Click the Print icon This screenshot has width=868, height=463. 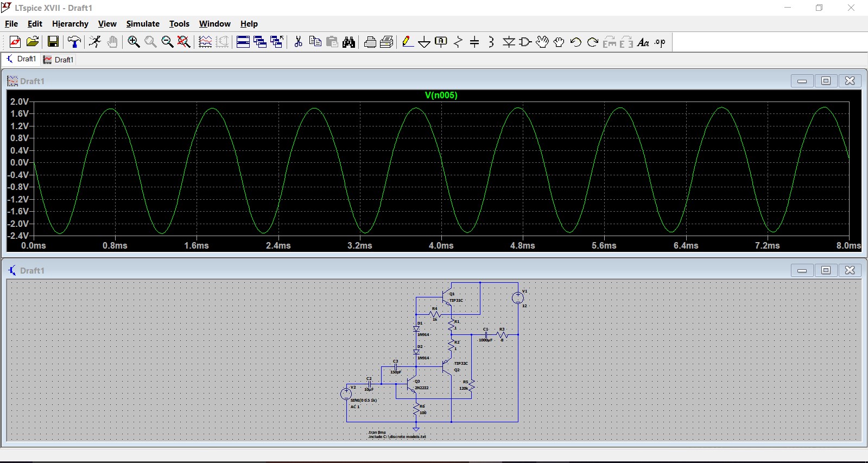370,42
